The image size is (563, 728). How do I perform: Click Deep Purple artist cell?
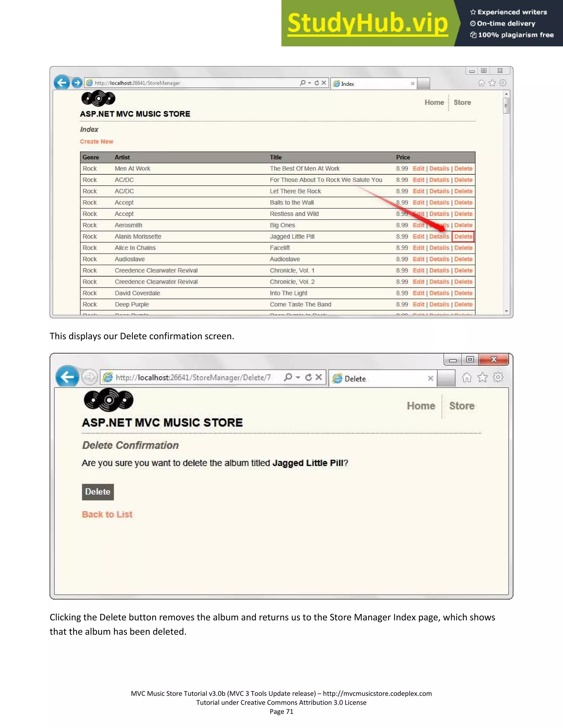[132, 304]
